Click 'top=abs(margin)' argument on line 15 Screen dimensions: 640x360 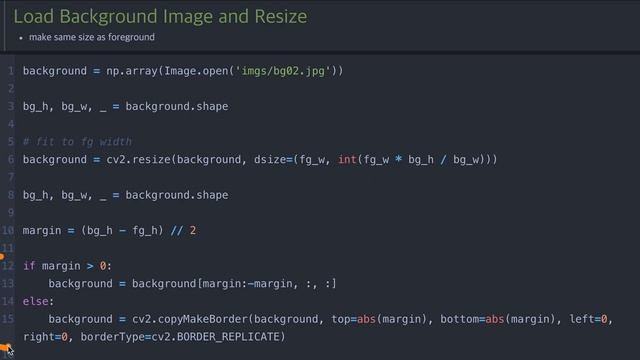379,319
